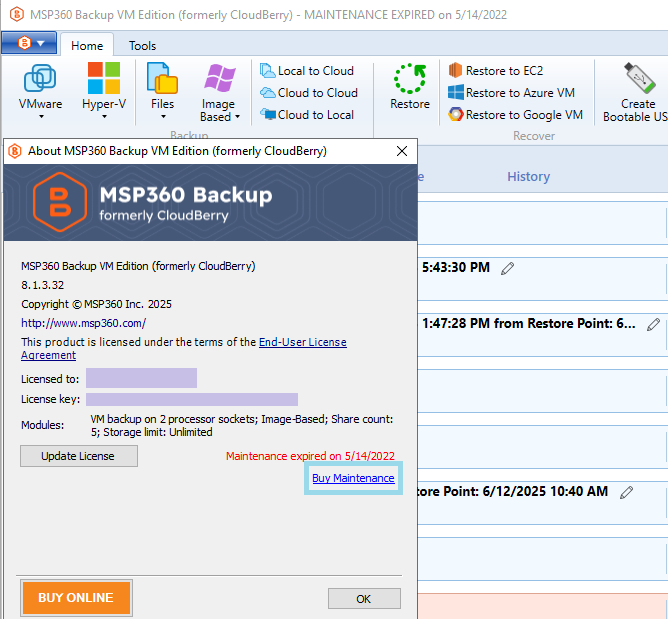
Task: Choose Restore to Google VM
Action: 515,115
